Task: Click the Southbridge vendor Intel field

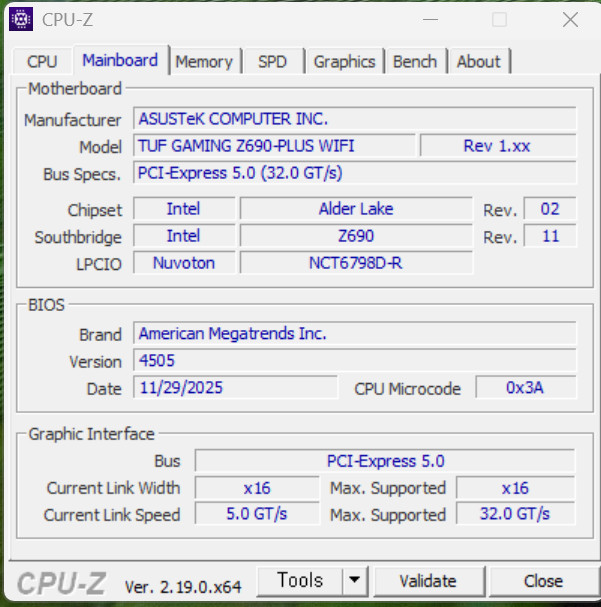Action: point(184,236)
